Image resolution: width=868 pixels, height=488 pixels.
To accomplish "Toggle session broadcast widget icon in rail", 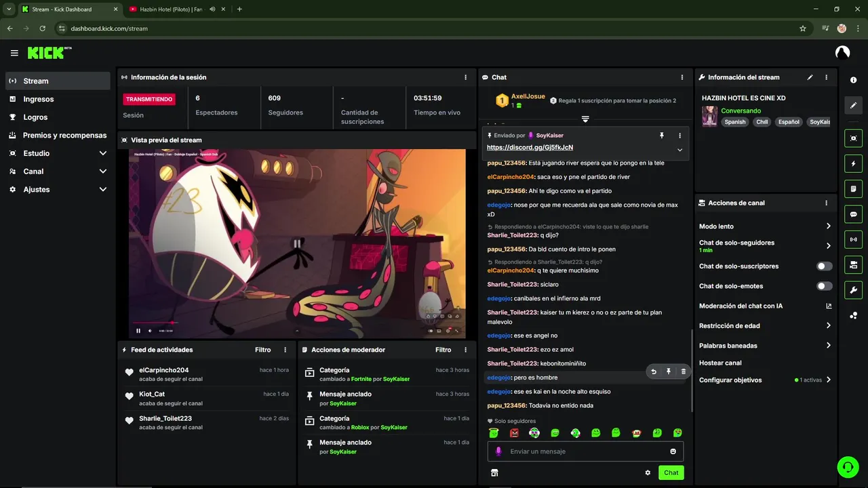I will 853,239.
